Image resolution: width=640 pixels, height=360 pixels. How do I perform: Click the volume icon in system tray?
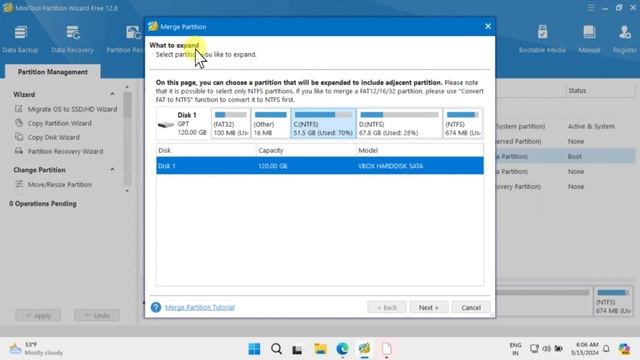(547, 349)
